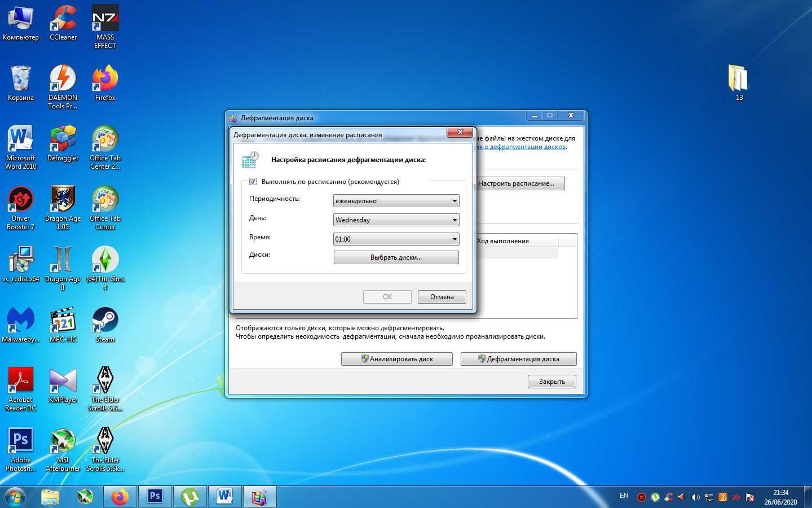Open the Action Center flag icon
Screen dimensions: 812x508
(750, 497)
